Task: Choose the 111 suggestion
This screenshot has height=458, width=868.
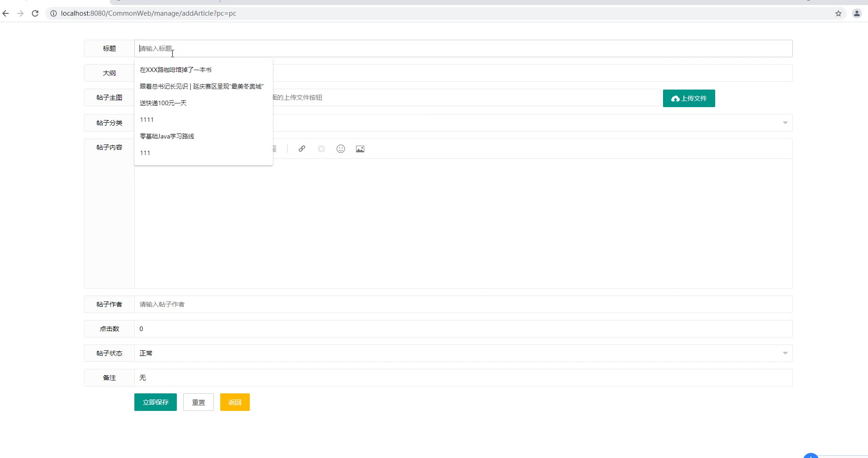Action: [204, 153]
